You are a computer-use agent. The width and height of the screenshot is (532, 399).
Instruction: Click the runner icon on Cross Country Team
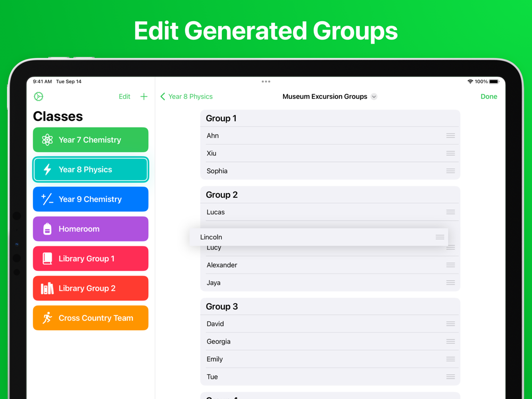pyautogui.click(x=47, y=318)
